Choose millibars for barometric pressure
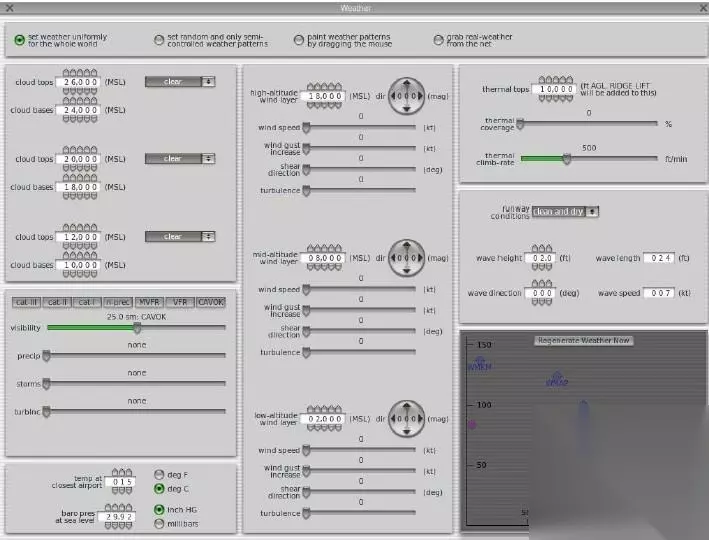The image size is (709, 540). [159, 524]
